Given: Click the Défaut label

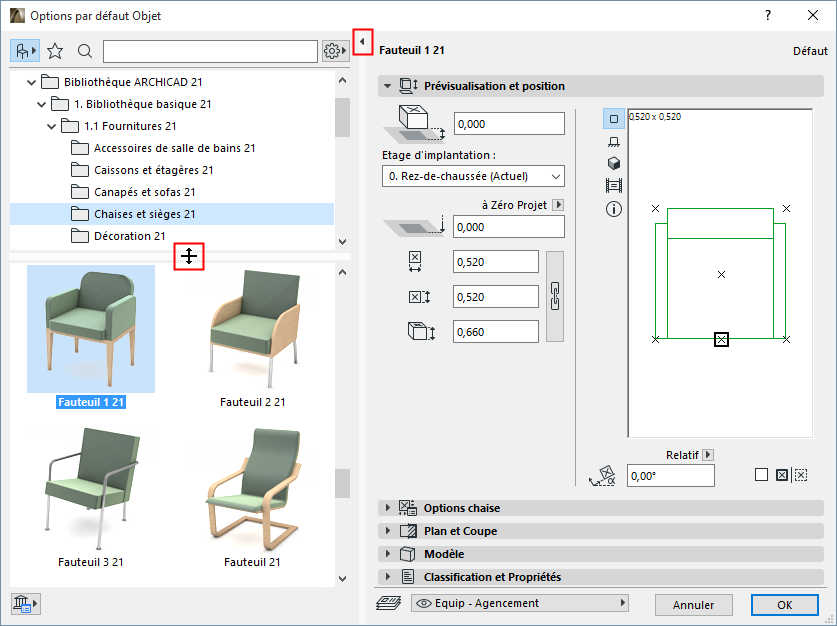Looking at the screenshot, I should point(810,51).
